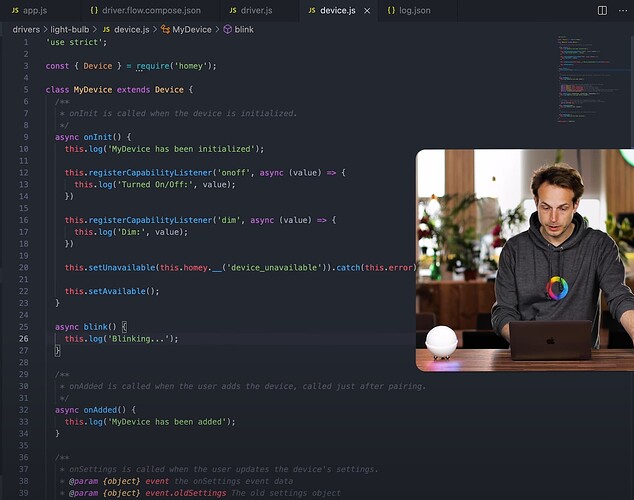This screenshot has width=634, height=500.
Task: Click "'MyDevice has been added'" string
Action: click(x=167, y=422)
